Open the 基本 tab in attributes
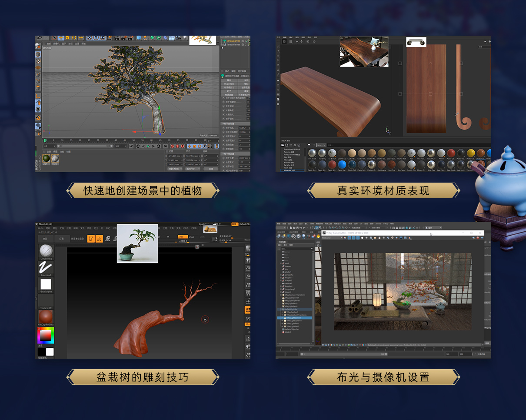Image resolution: width=526 pixels, height=420 pixels. point(229,80)
